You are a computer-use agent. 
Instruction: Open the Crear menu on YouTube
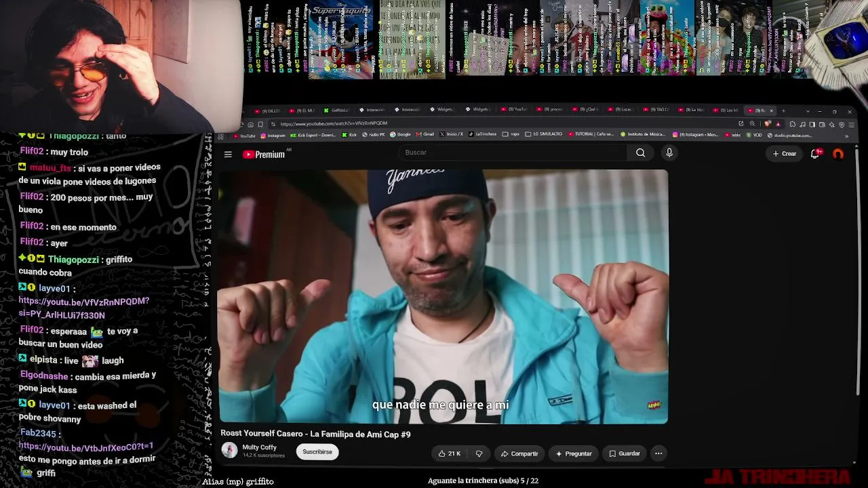click(785, 154)
